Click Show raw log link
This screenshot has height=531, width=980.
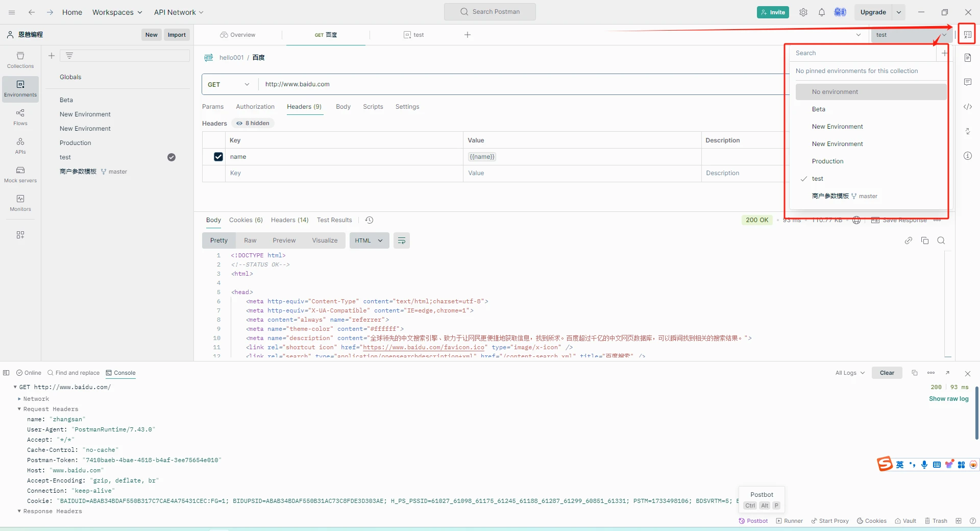pyautogui.click(x=948, y=399)
